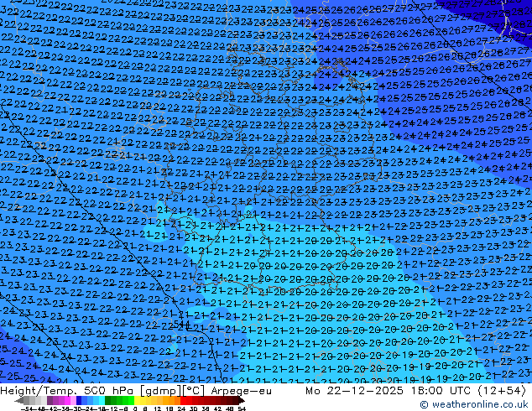Click the '-54' scale label

coord(27,408)
